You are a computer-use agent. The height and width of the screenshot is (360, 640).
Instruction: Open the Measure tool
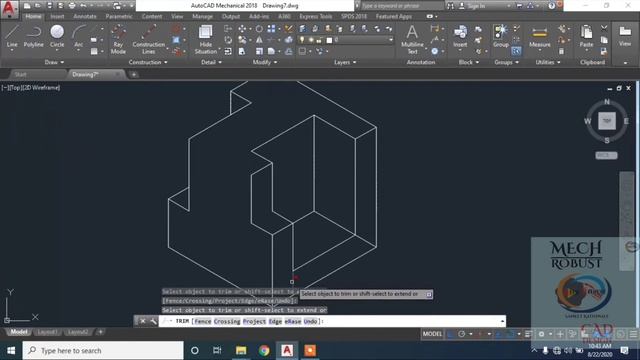[540, 36]
